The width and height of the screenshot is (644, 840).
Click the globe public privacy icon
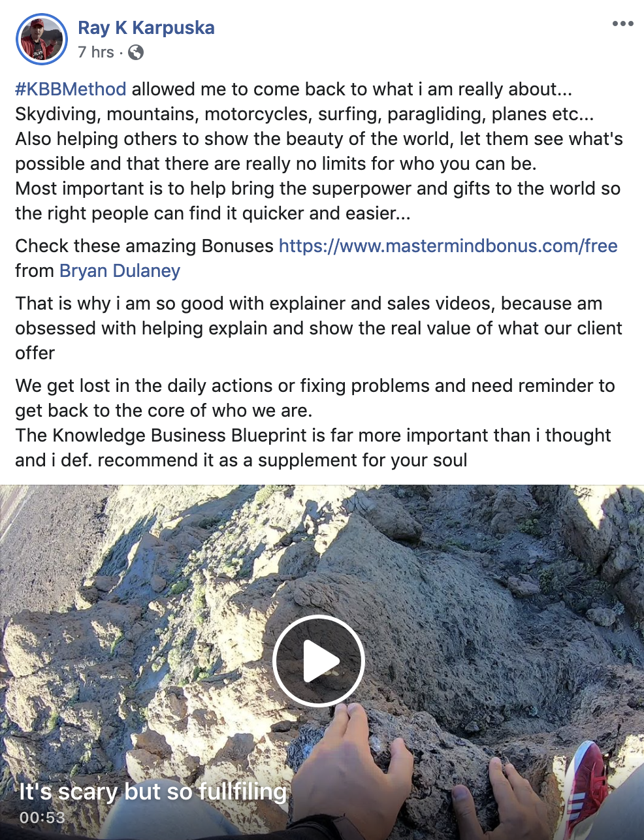point(136,52)
